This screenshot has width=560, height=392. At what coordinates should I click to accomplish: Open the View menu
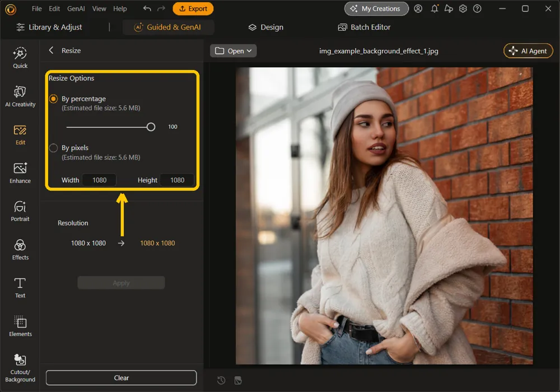(x=99, y=8)
